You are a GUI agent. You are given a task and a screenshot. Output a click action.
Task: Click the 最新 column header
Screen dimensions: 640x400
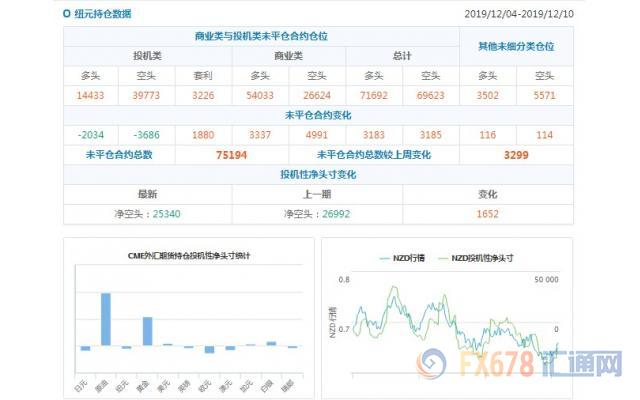tap(147, 194)
